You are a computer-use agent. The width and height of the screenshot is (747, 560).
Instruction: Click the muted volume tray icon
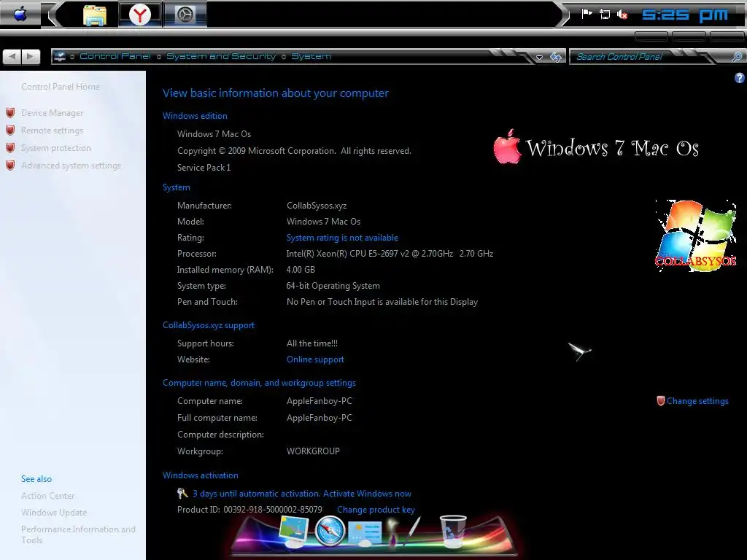[622, 15]
